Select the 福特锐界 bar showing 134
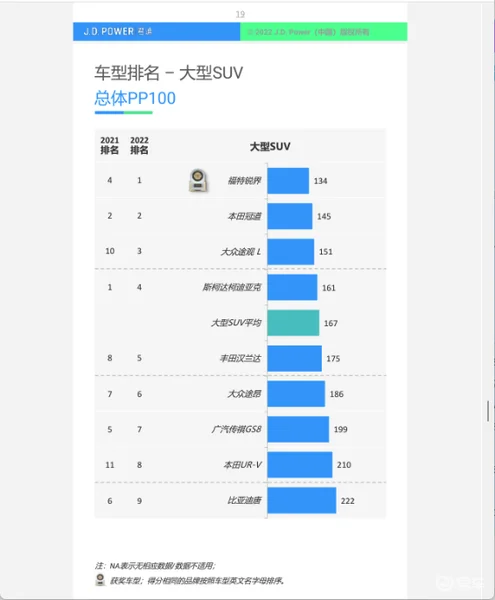Viewport: 495px width, 600px height. click(288, 181)
